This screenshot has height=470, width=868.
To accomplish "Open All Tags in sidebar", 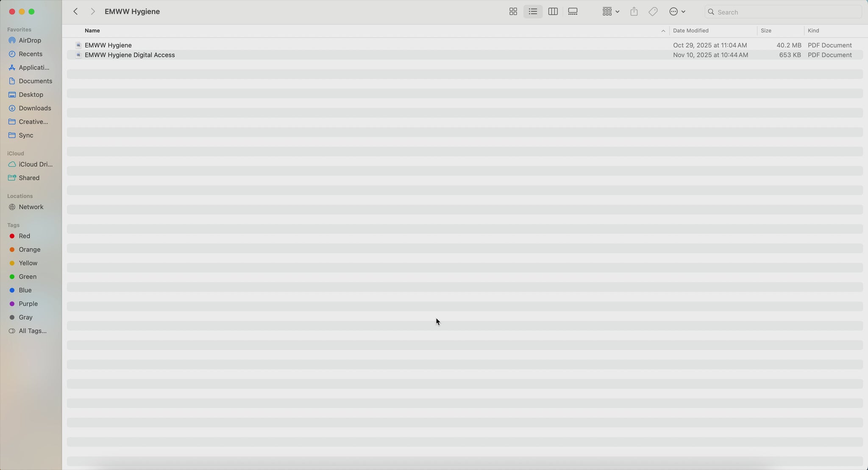I will 32,331.
